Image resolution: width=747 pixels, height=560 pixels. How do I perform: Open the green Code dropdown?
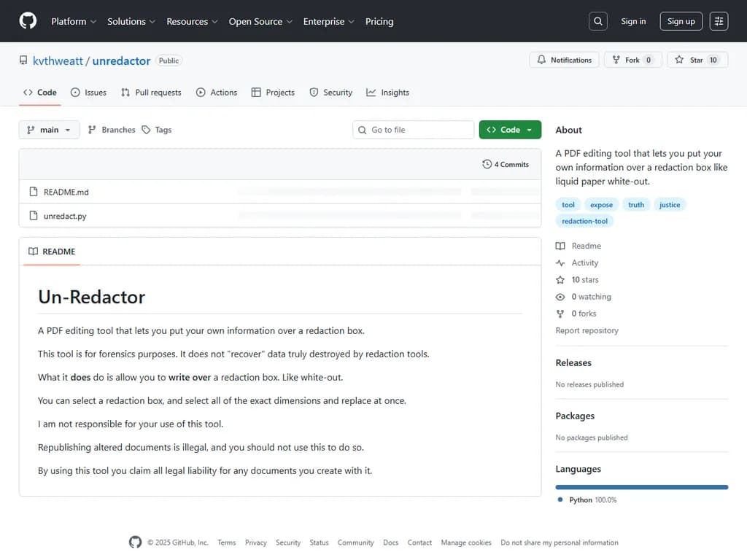tap(510, 130)
